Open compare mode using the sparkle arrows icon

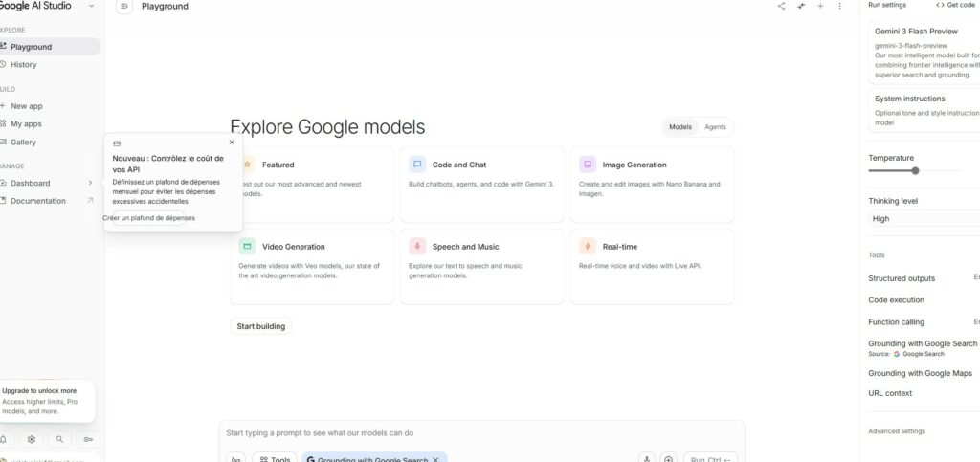(801, 7)
